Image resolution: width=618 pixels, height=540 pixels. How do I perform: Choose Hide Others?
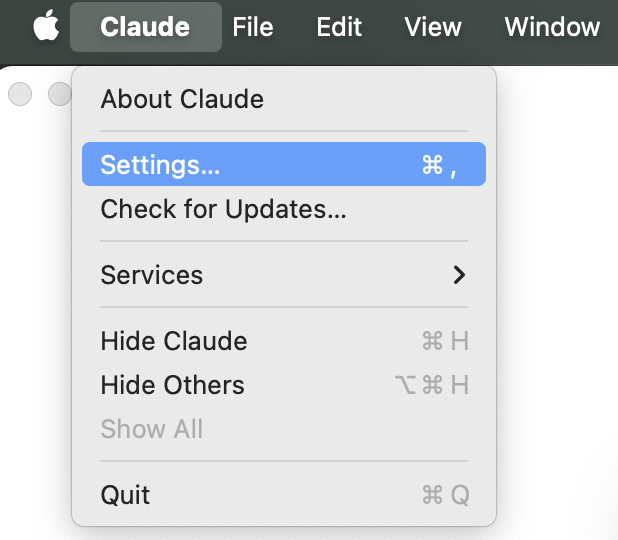[172, 385]
